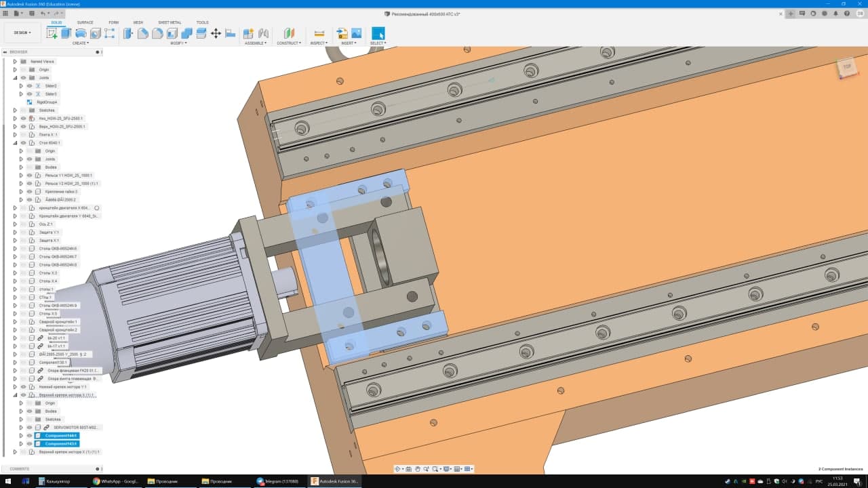Click the Select tool cursor icon
Screen dimensions: 868x488
pos(378,33)
